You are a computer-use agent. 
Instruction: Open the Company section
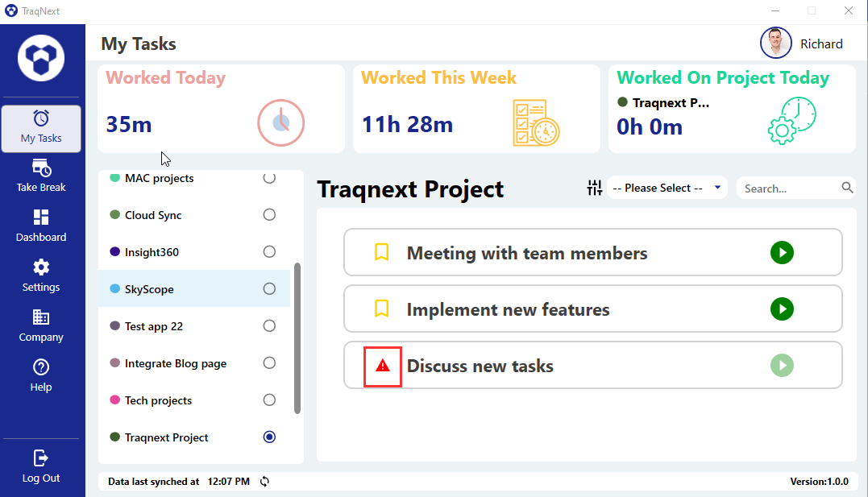(40, 325)
